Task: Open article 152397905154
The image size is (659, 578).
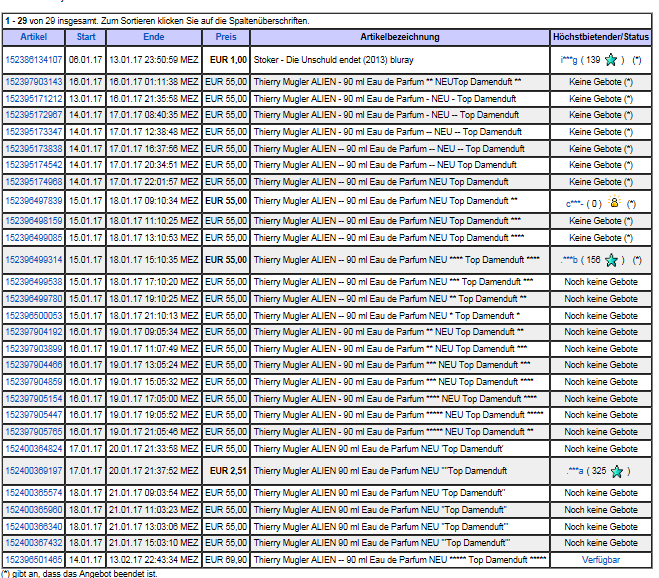Action: point(34,399)
